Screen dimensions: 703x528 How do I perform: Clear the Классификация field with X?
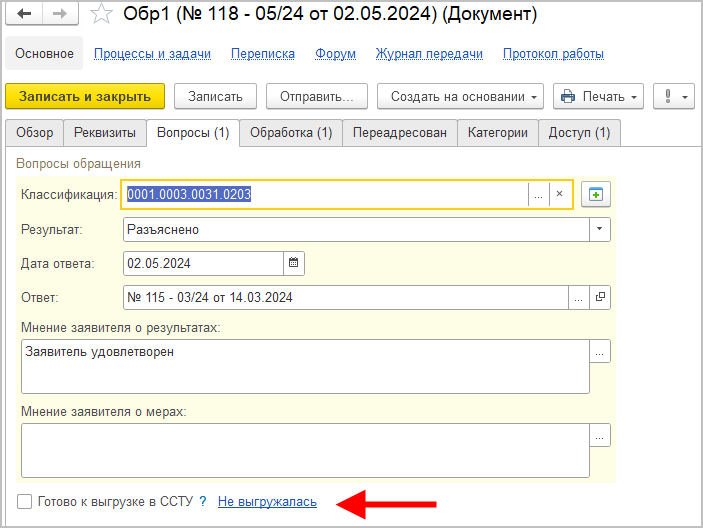[x=560, y=194]
